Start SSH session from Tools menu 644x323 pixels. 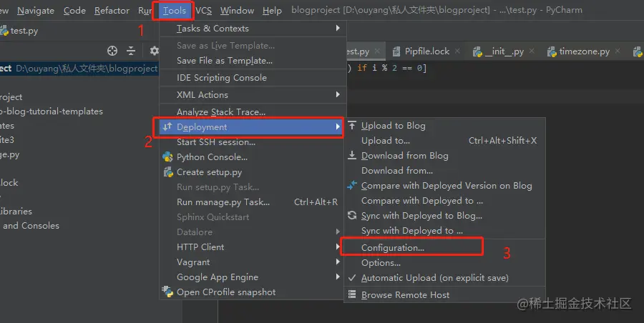coord(252,142)
